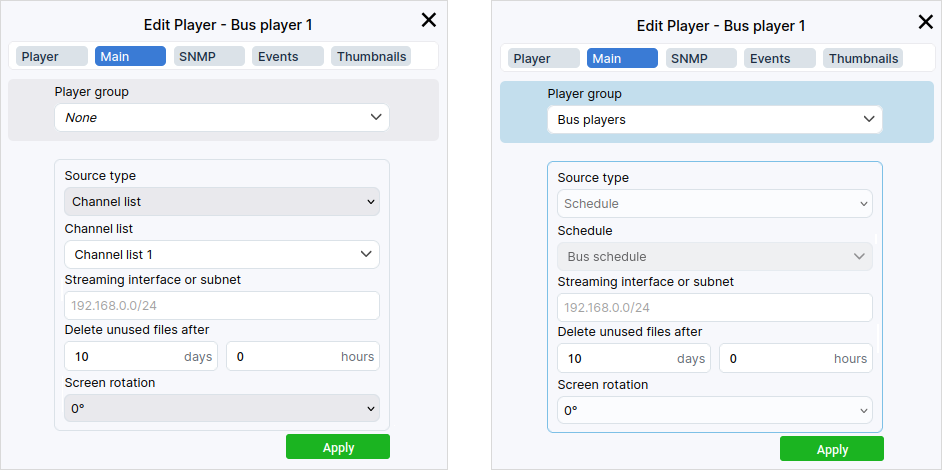The image size is (942, 470).
Task: Open the Channel list 1 dropdown
Action: pyautogui.click(x=221, y=255)
